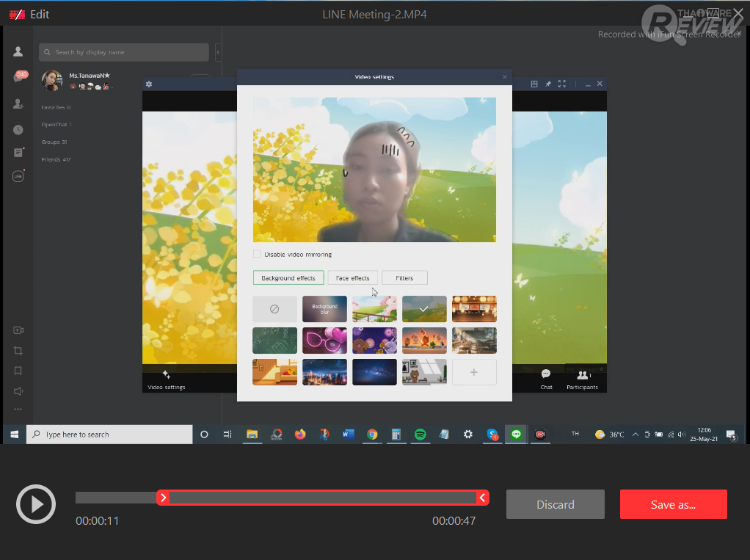Click the left trim handle on timeline
750x560 pixels.
coord(164,498)
